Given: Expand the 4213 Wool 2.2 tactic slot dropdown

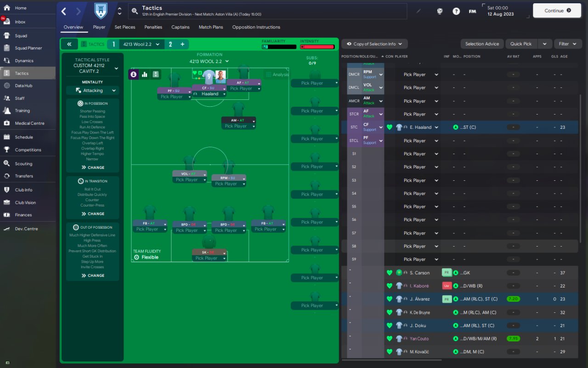Looking at the screenshot, I should (x=158, y=44).
